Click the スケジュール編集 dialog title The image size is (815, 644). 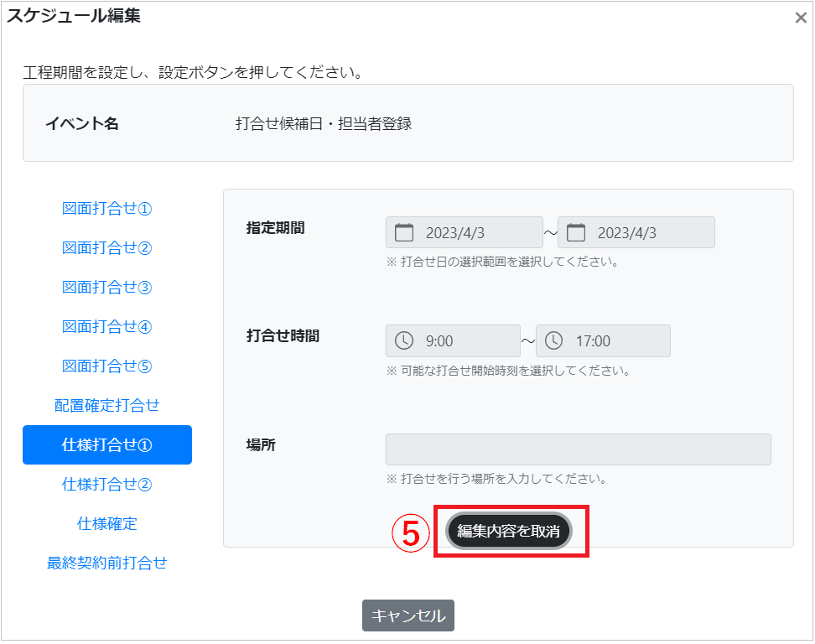[73, 16]
